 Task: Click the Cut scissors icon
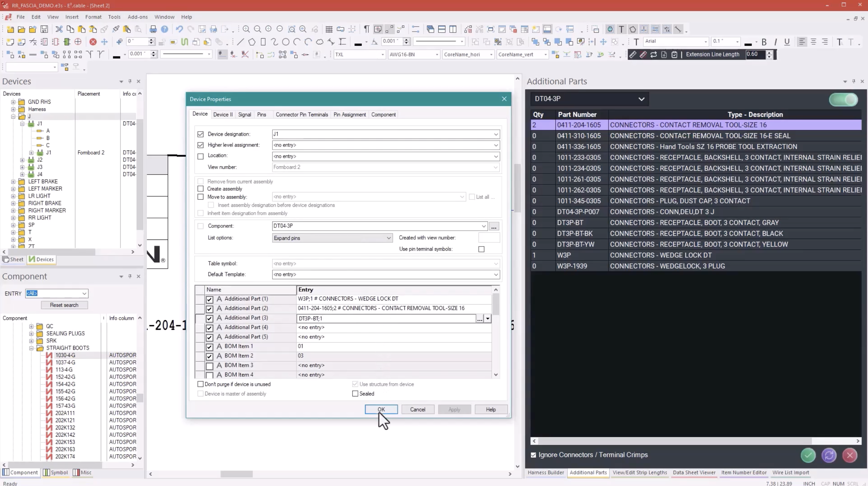59,29
